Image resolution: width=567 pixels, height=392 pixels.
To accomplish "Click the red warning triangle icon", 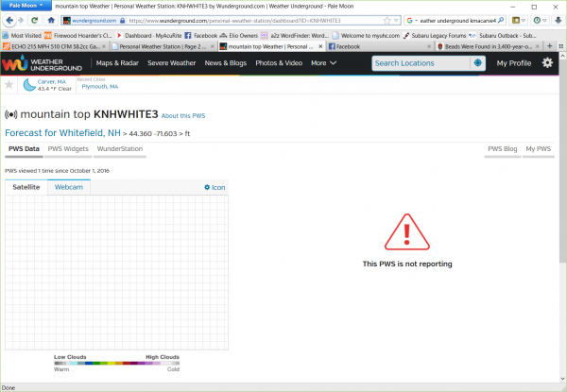I will [407, 232].
